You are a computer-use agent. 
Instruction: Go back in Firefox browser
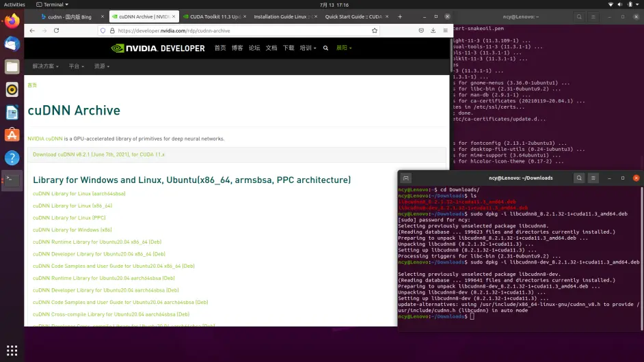32,30
